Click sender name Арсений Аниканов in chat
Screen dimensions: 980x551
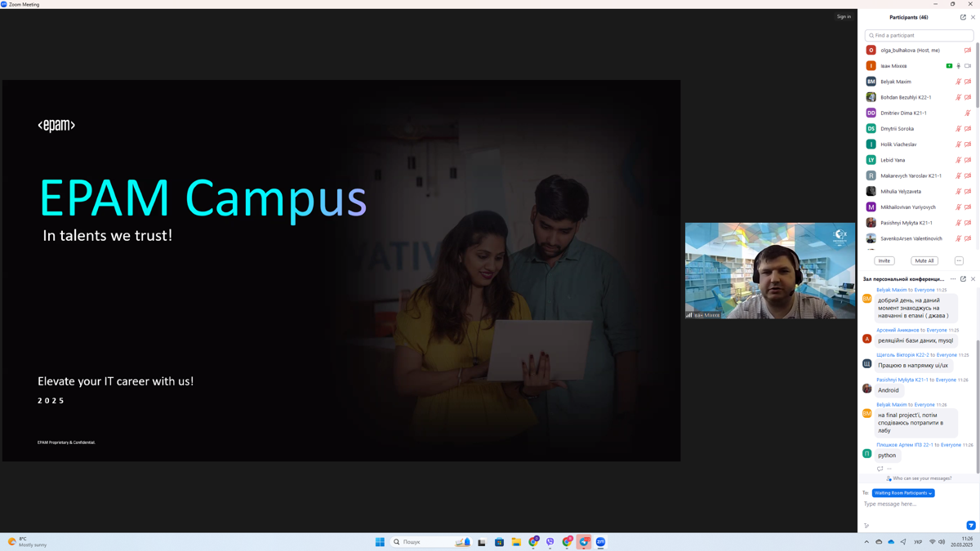(x=898, y=330)
